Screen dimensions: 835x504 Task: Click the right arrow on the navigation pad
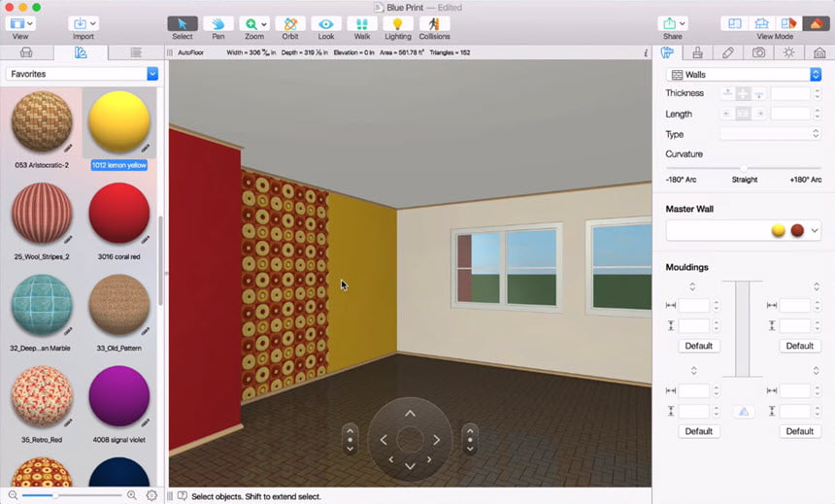436,440
